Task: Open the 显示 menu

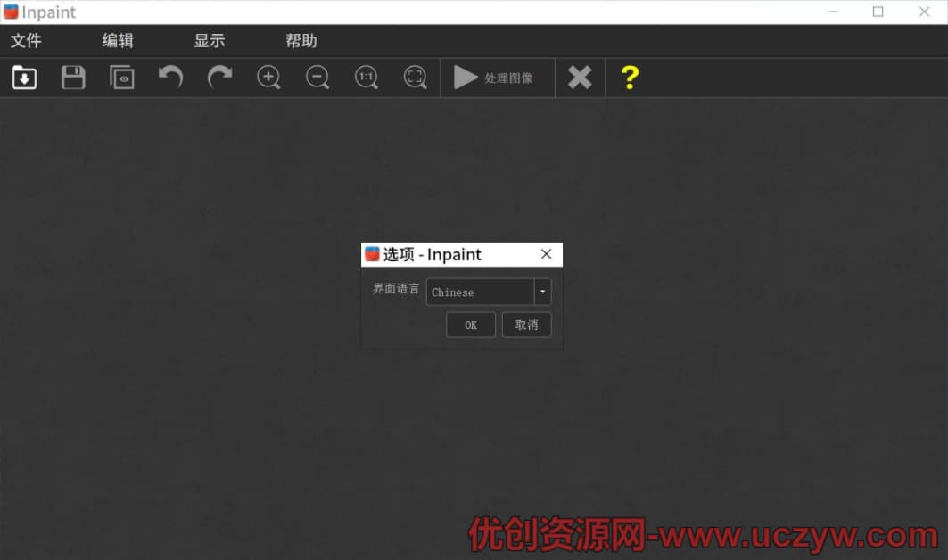Action: [x=209, y=40]
